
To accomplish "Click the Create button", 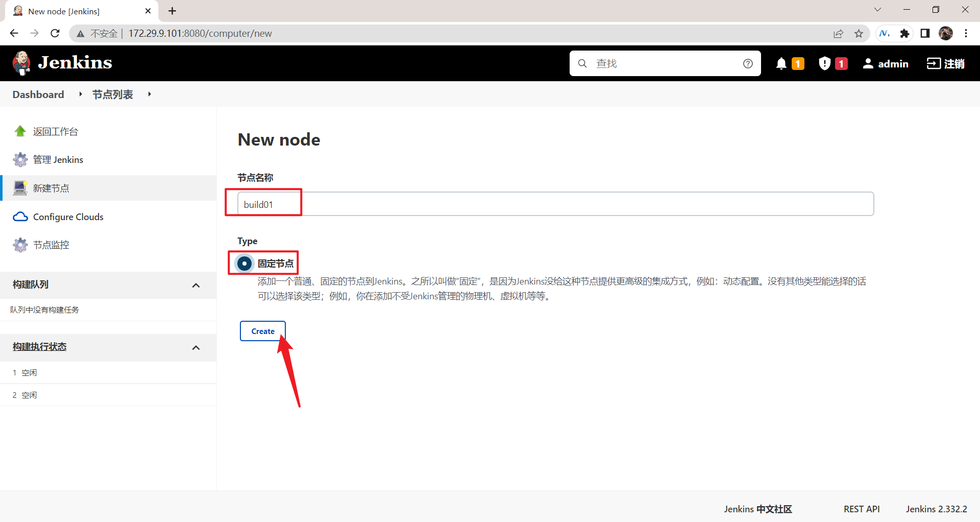I will point(263,331).
